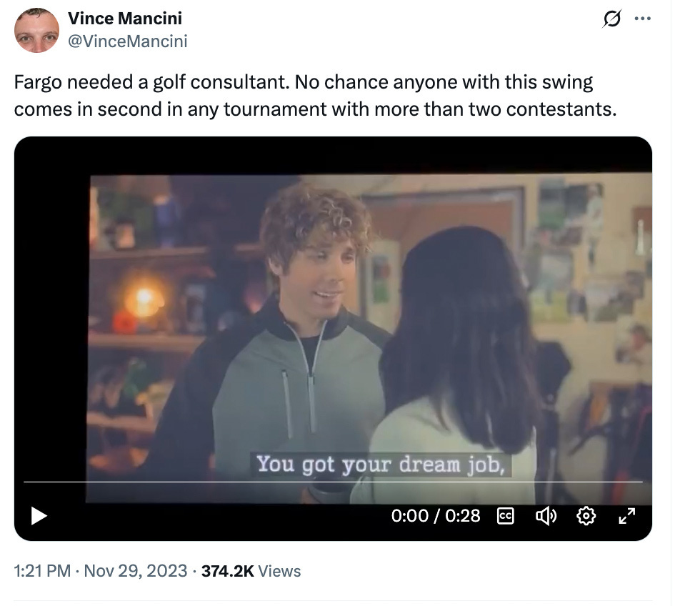Screen dimensions: 700x606
Task: Open Vince Mancini's profile picture
Action: point(36,30)
